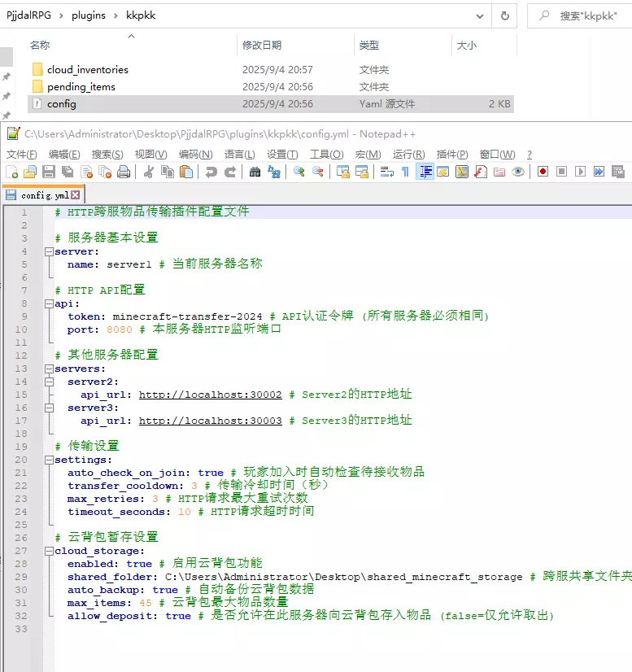Open the 插件(P) menu
This screenshot has height=672, width=632.
452,155
